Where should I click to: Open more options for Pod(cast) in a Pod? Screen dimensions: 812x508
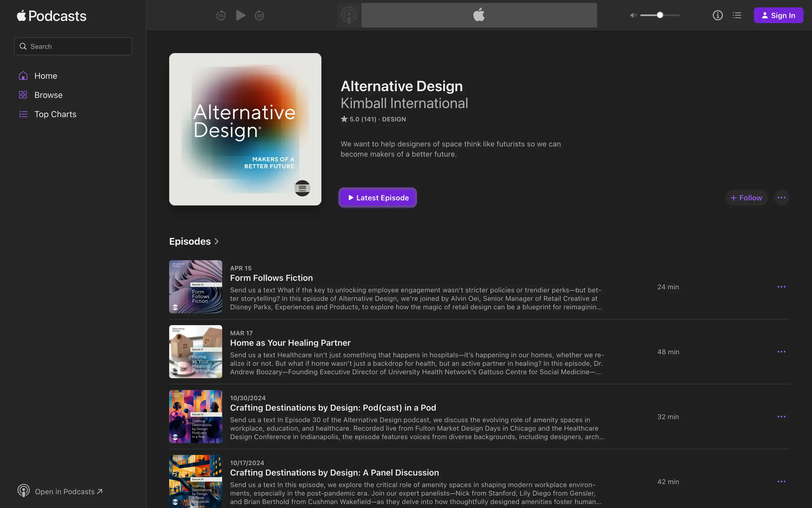click(782, 417)
